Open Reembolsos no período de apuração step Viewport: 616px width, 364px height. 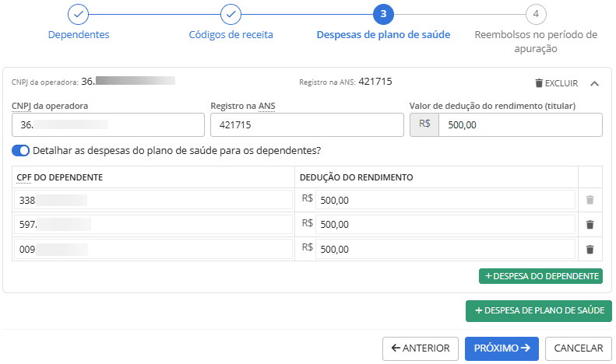coord(536,41)
